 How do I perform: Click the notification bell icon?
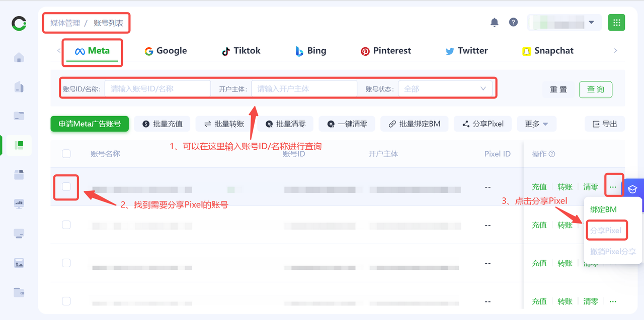click(x=495, y=23)
